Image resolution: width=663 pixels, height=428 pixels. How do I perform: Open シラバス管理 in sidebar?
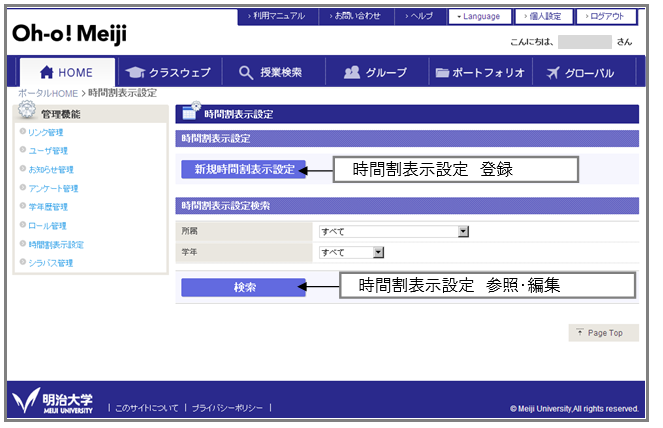pos(51,263)
